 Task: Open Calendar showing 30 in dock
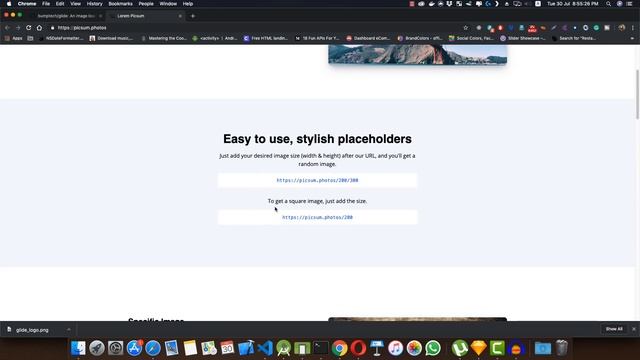(227, 348)
